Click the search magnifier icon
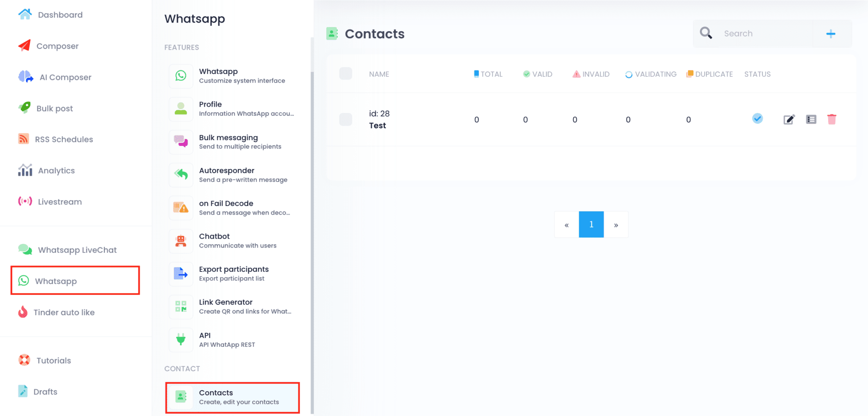This screenshot has width=868, height=416. (x=706, y=33)
